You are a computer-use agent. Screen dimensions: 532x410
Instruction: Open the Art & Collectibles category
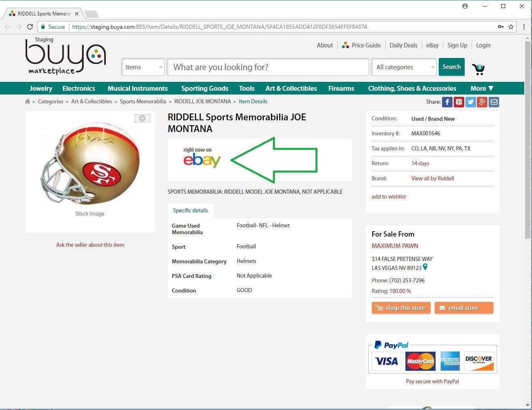point(291,88)
